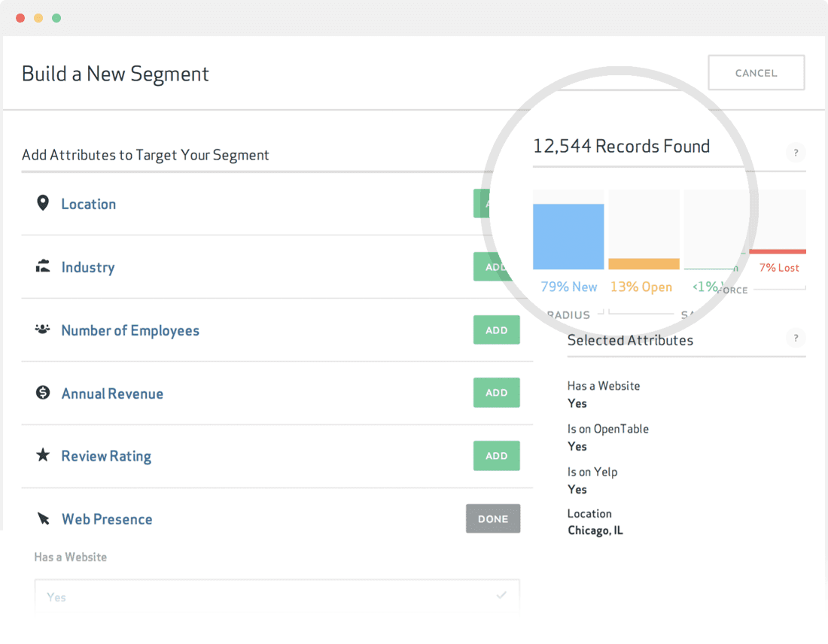828x644 pixels.
Task: Click the blue 79% New bar
Action: (568, 236)
